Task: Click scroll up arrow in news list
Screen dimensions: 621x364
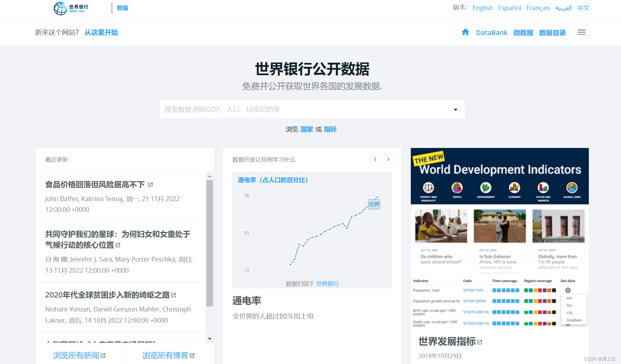Action: point(210,176)
